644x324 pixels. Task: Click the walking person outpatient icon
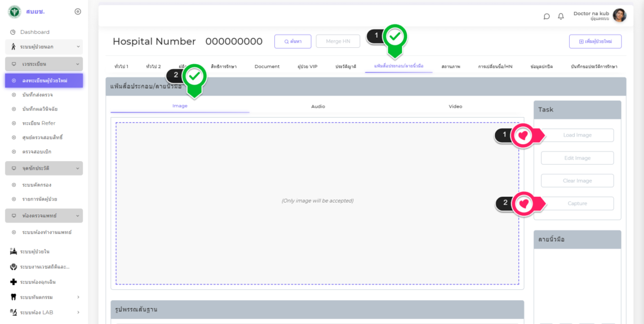click(13, 47)
